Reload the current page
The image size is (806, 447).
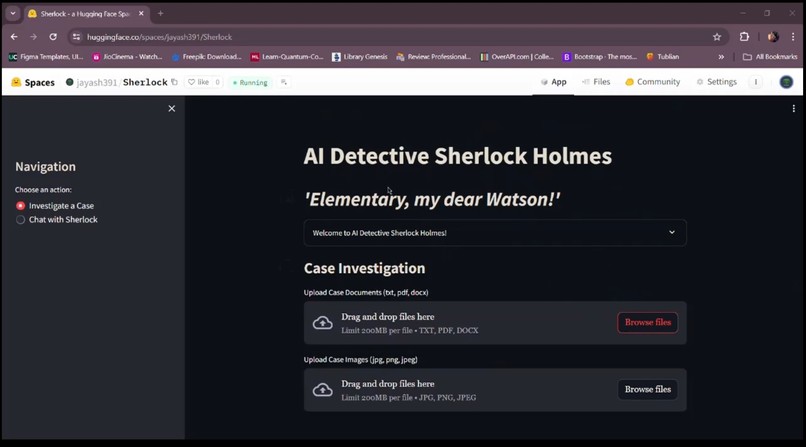click(53, 37)
